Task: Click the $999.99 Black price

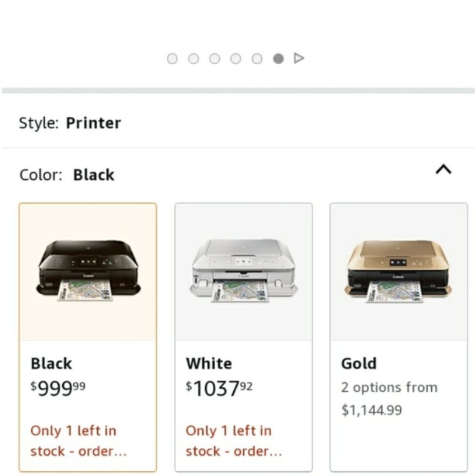Action: tap(58, 388)
